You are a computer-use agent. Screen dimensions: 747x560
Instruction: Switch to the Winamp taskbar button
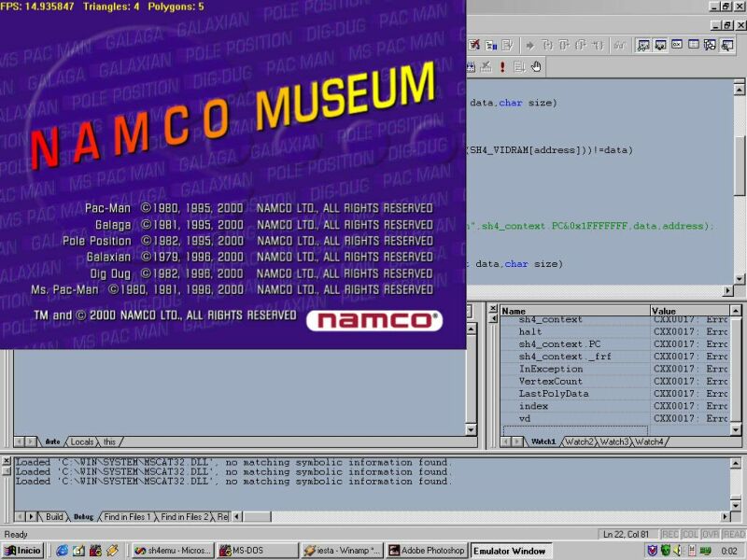click(x=342, y=551)
